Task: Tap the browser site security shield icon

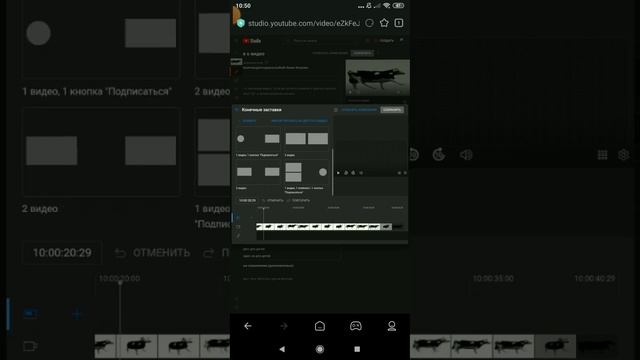Action: tap(241, 23)
